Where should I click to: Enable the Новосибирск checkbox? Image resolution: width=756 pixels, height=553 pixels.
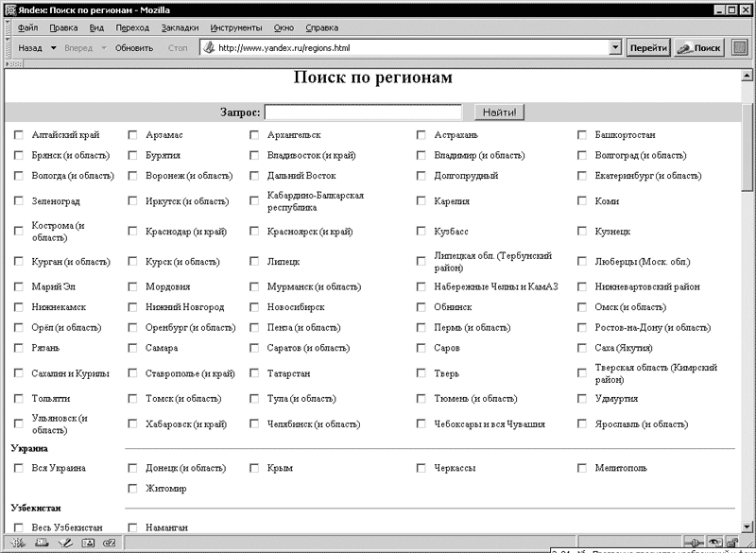(254, 306)
